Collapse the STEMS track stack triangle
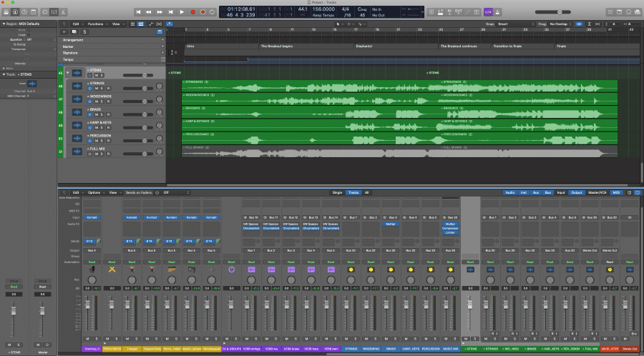644x356 pixels. 68,73
